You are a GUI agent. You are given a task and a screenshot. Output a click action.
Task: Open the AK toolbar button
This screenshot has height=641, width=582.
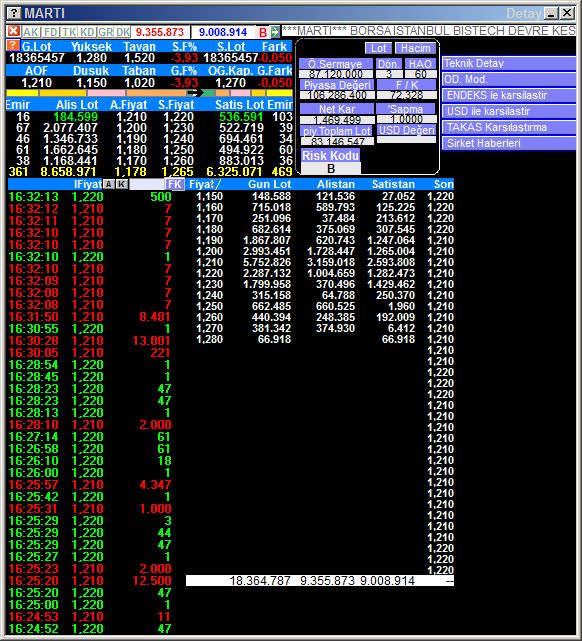31,32
